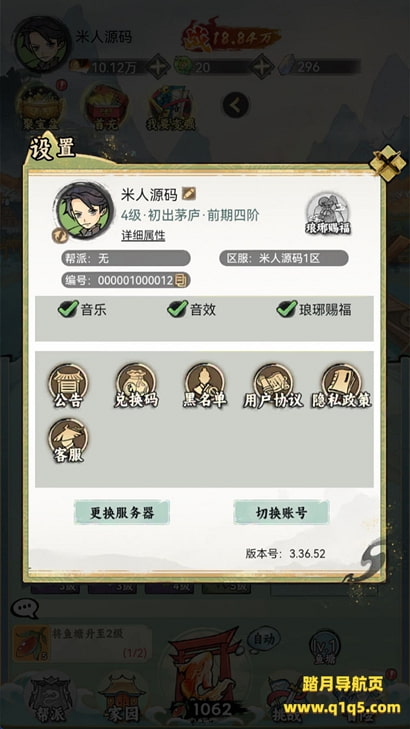Open the 黑名单 blacklist icon
The image size is (410, 729).
pyautogui.click(x=205, y=386)
